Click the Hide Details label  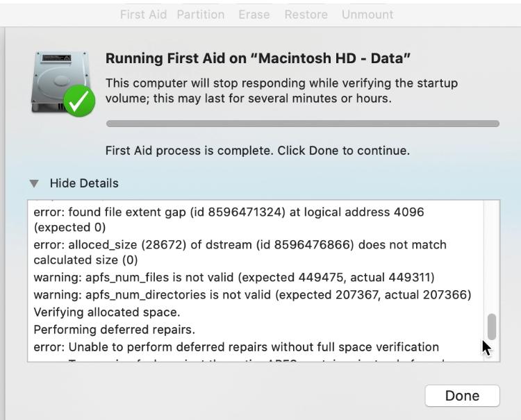tap(84, 183)
